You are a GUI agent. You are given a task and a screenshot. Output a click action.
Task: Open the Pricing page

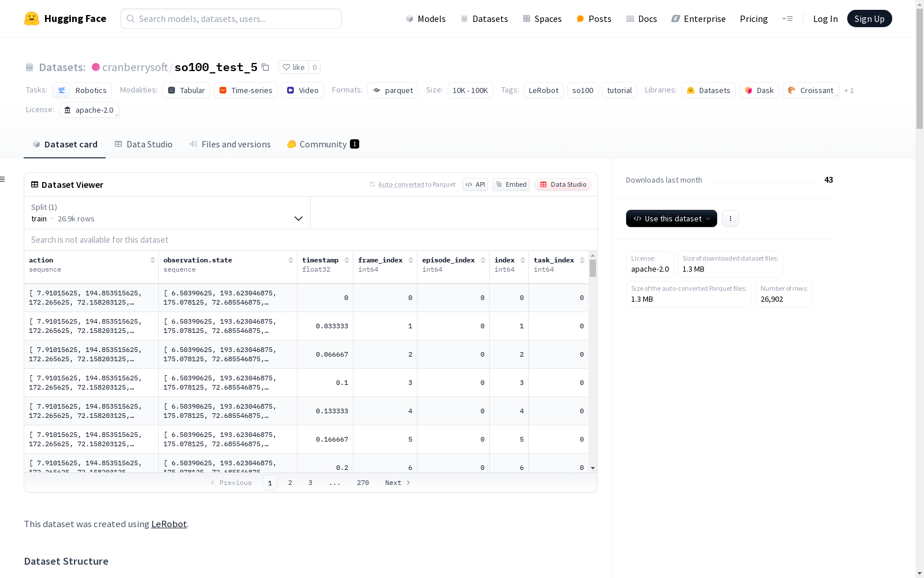pyautogui.click(x=754, y=18)
